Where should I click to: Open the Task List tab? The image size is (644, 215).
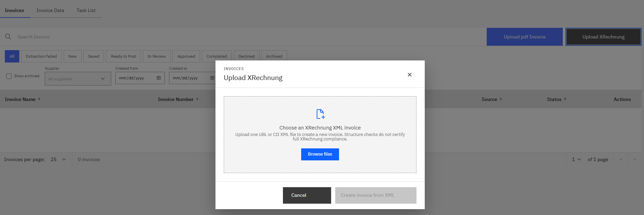(x=86, y=10)
